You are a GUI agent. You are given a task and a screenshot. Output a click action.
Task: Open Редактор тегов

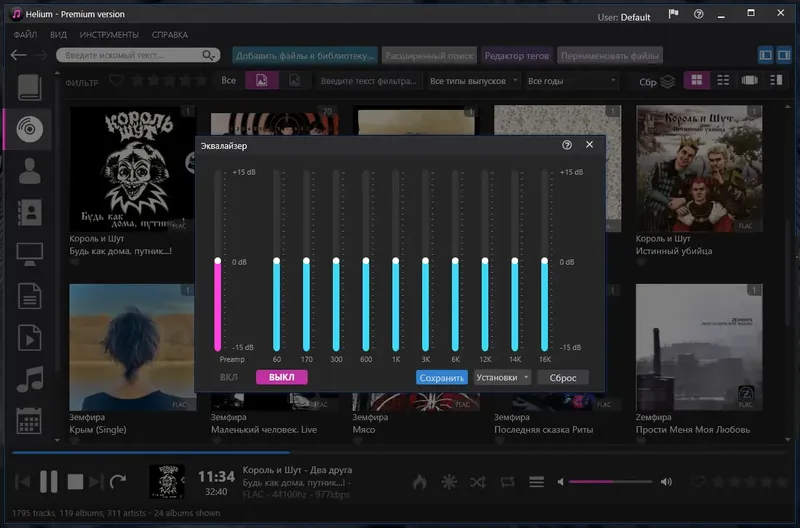pos(516,56)
